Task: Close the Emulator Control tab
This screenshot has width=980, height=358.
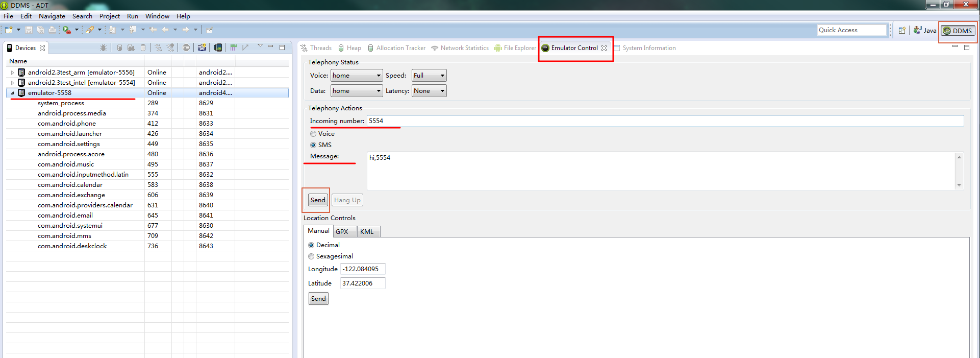Action: click(x=604, y=48)
